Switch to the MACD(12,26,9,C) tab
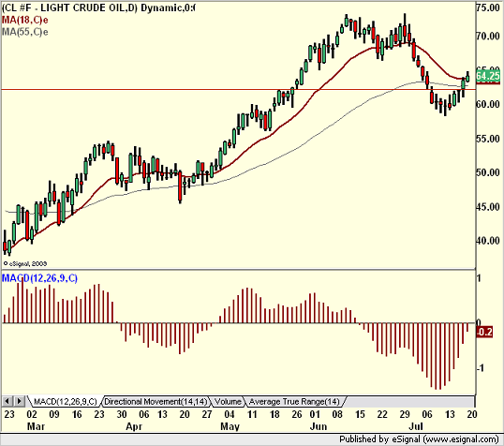504x446 pixels. pos(65,402)
